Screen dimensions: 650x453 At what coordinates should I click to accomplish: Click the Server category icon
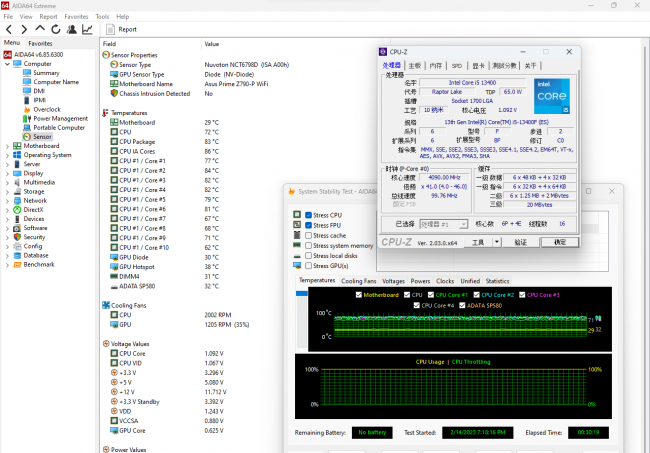coord(17,164)
